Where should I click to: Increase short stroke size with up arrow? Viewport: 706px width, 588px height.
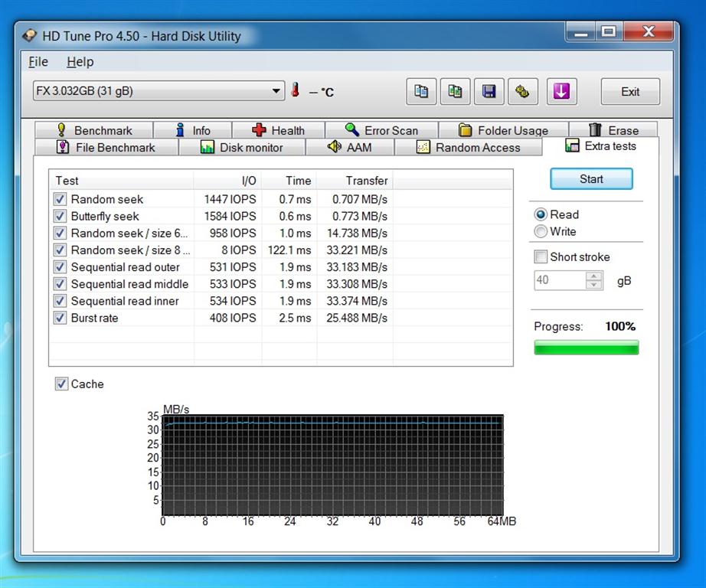click(594, 276)
